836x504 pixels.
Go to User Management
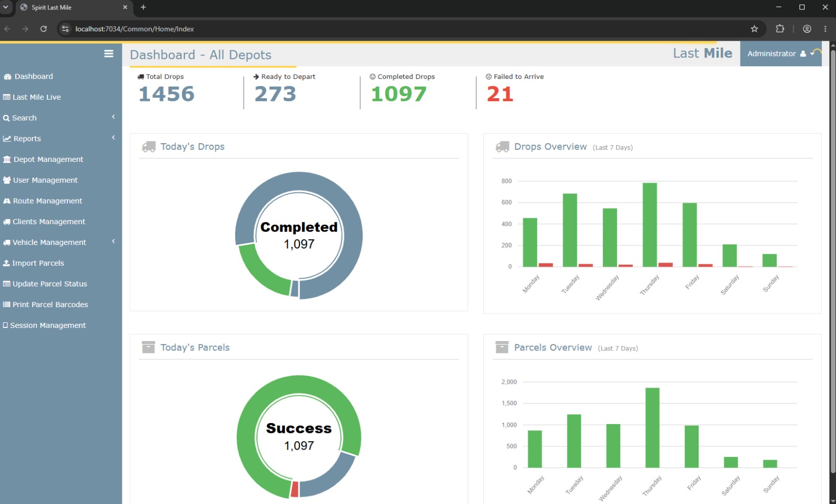[x=45, y=180]
